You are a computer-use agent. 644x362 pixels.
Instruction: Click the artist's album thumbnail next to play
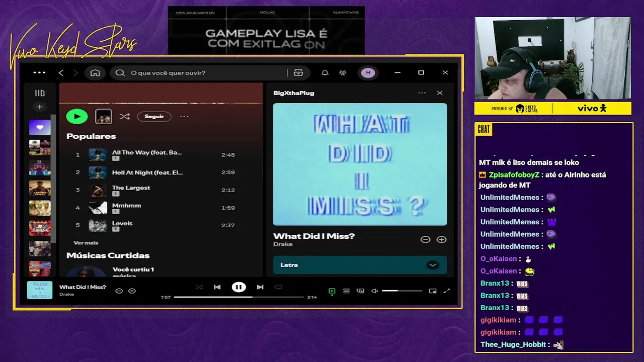[104, 117]
